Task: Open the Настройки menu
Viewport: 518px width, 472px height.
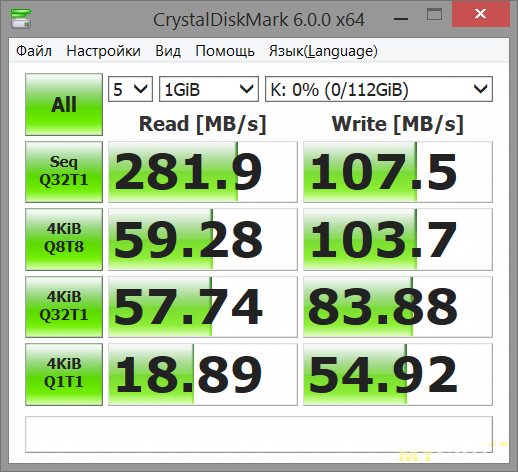Action: pyautogui.click(x=103, y=51)
